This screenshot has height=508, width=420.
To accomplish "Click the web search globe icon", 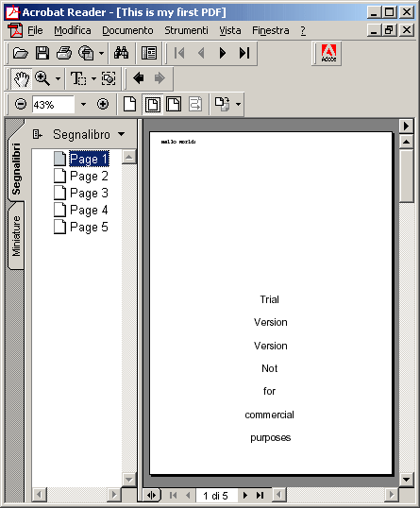I will [x=86, y=53].
